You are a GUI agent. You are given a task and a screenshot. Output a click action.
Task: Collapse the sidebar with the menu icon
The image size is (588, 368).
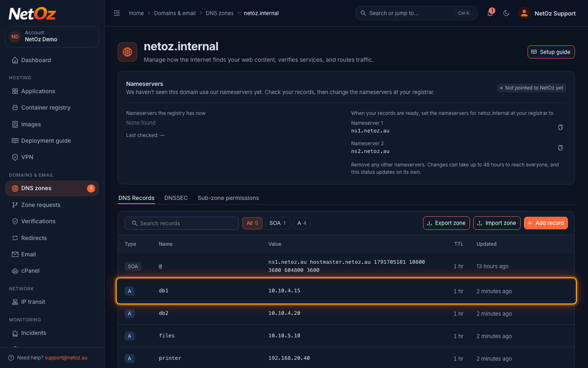tap(117, 13)
